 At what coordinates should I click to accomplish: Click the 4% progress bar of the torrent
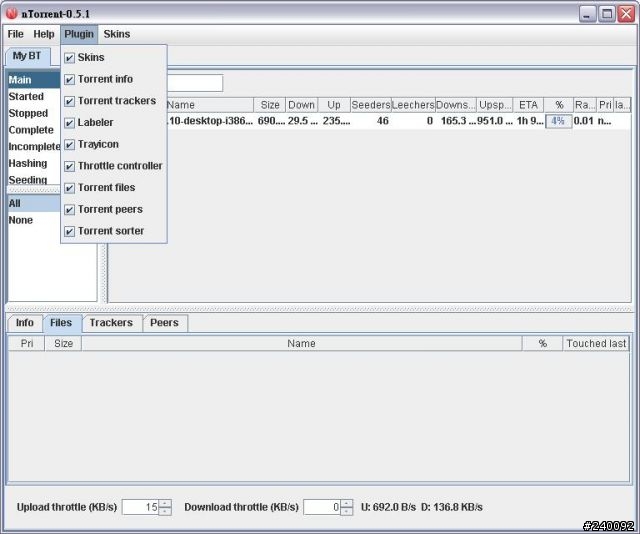pos(558,121)
